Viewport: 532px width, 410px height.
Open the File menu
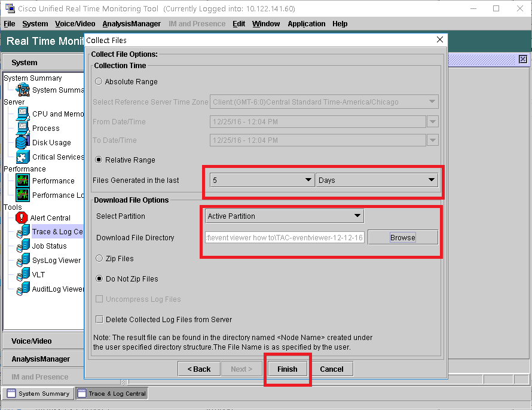10,24
